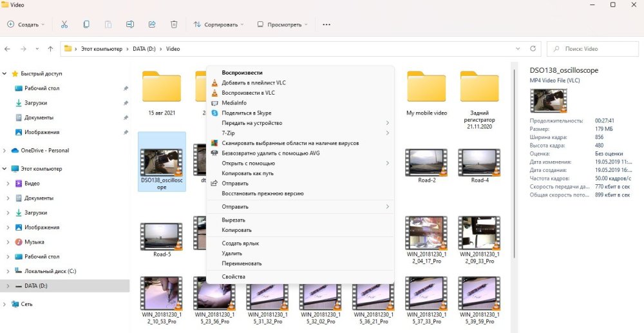Viewport: 644px width, 333px height.
Task: Click the Cut scissors icon in toolbar
Action: tap(64, 24)
